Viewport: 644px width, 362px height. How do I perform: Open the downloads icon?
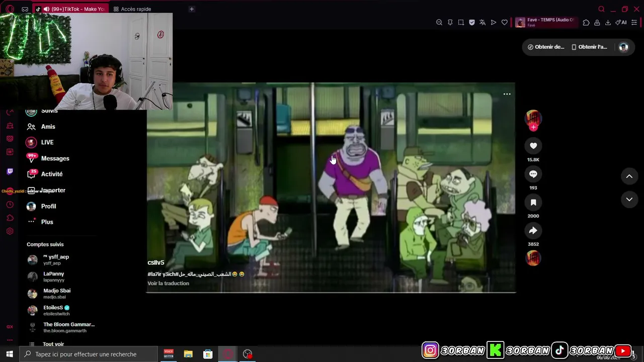click(x=608, y=22)
